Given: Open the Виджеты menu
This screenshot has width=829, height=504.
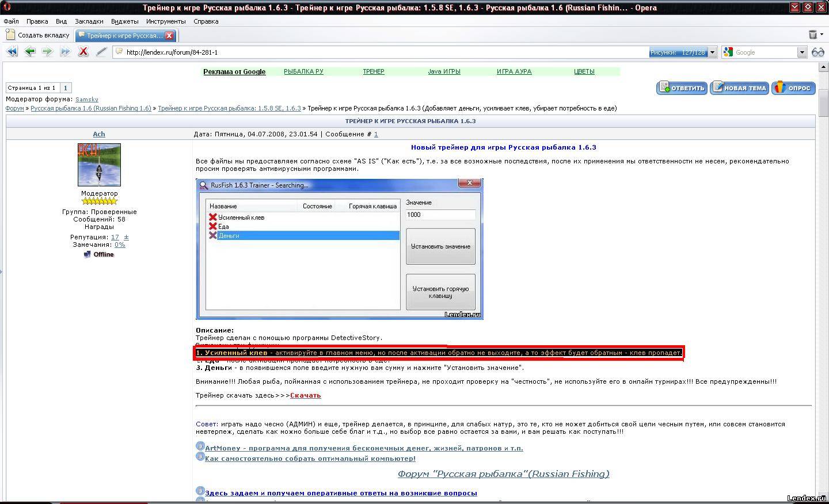Looking at the screenshot, I should tap(124, 21).
